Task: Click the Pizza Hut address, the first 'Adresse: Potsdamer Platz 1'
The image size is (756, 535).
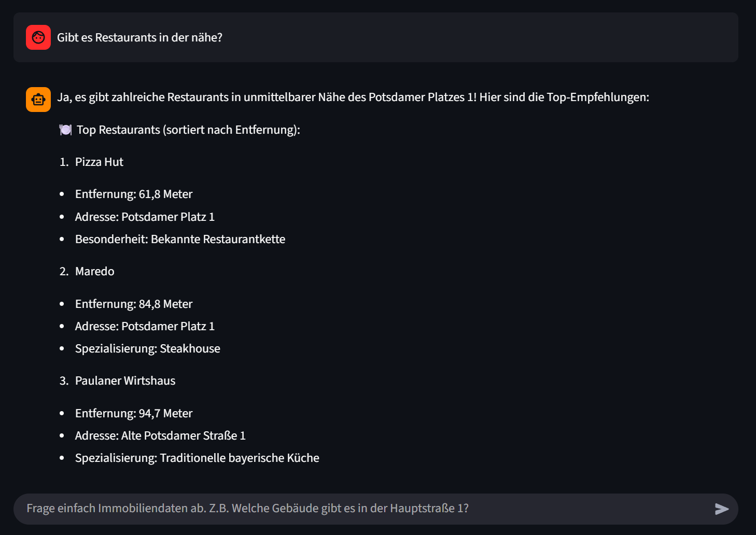Action: click(145, 217)
